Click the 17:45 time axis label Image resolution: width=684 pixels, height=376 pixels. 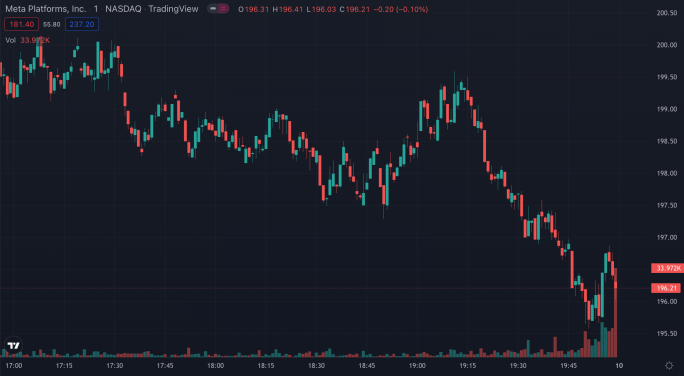165,366
